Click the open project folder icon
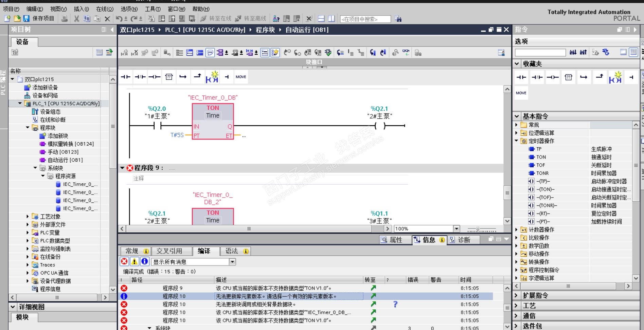This screenshot has width=644, height=330. click(17, 19)
